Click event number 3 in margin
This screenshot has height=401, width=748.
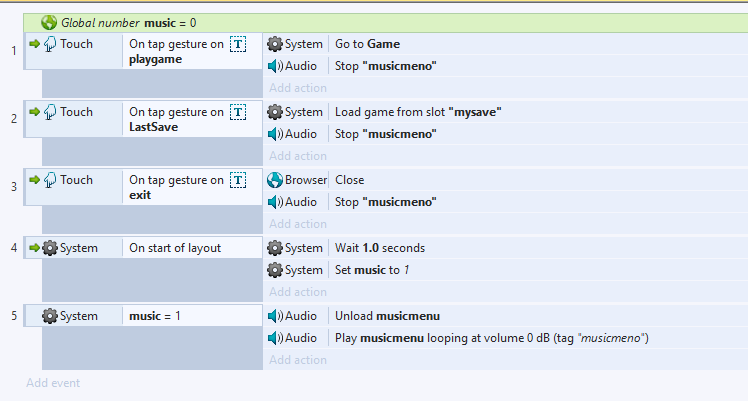(14, 187)
